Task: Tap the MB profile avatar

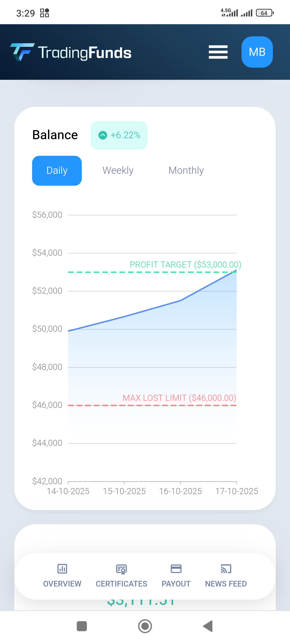Action: coord(257,52)
